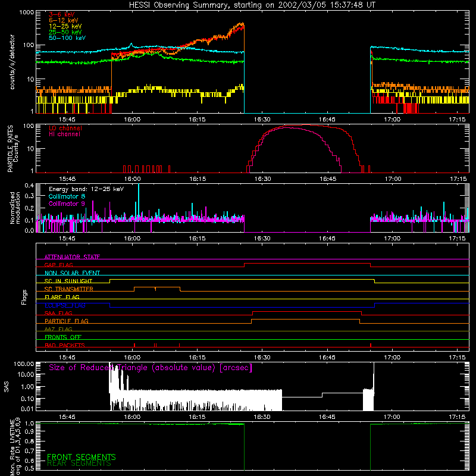Click the vertical Flags axis label
476x476 pixels.
coord(24,297)
